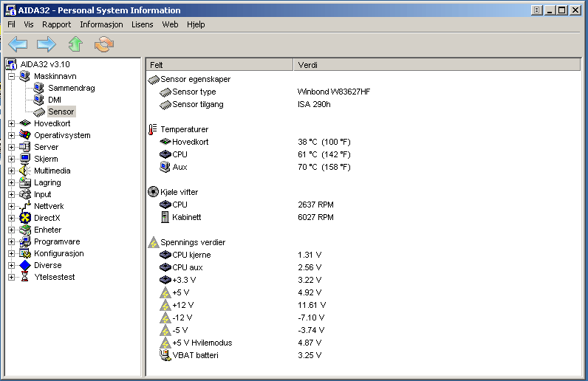Expand the Server tree node

coord(11,148)
